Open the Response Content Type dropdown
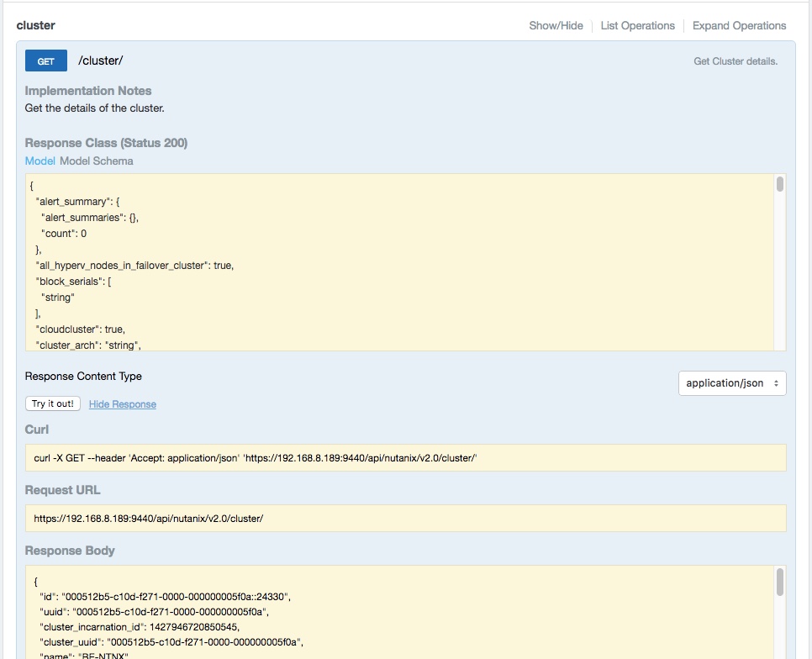 [731, 383]
